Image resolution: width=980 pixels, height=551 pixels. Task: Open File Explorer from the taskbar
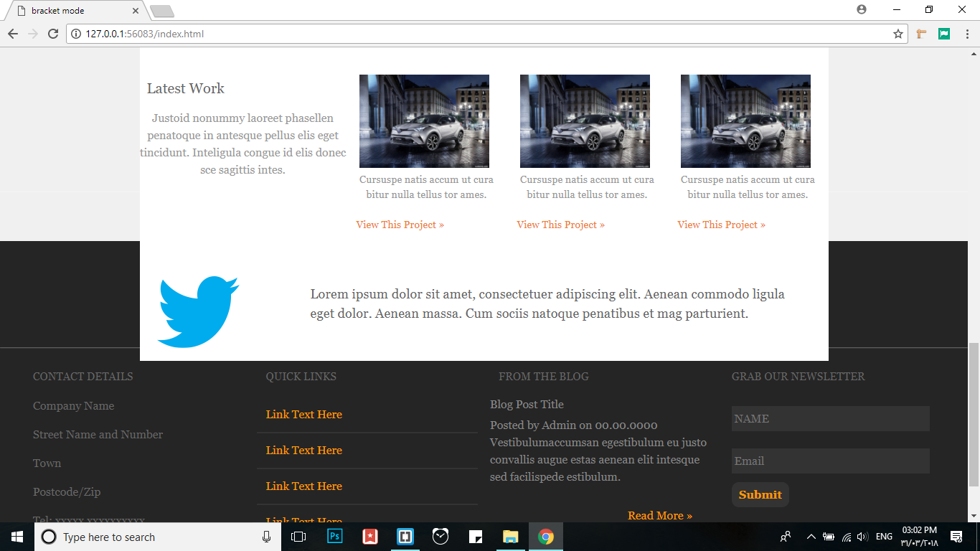point(510,537)
